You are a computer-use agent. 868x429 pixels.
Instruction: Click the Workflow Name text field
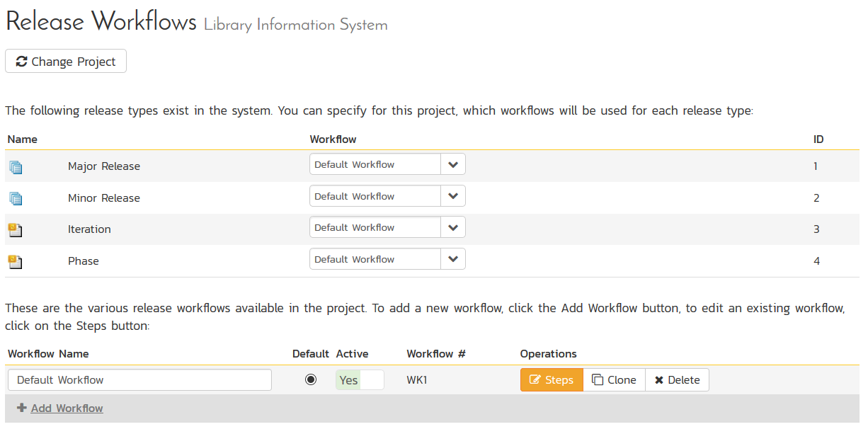pos(139,380)
